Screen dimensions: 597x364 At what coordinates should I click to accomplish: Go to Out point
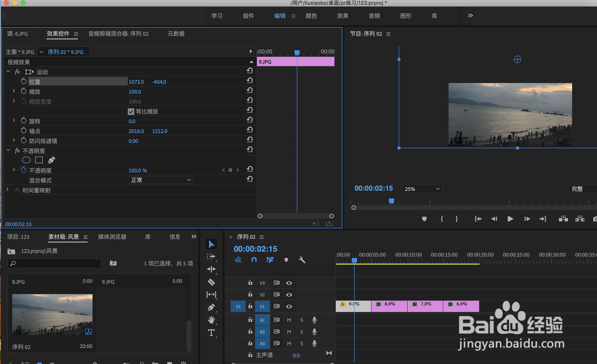(x=543, y=219)
